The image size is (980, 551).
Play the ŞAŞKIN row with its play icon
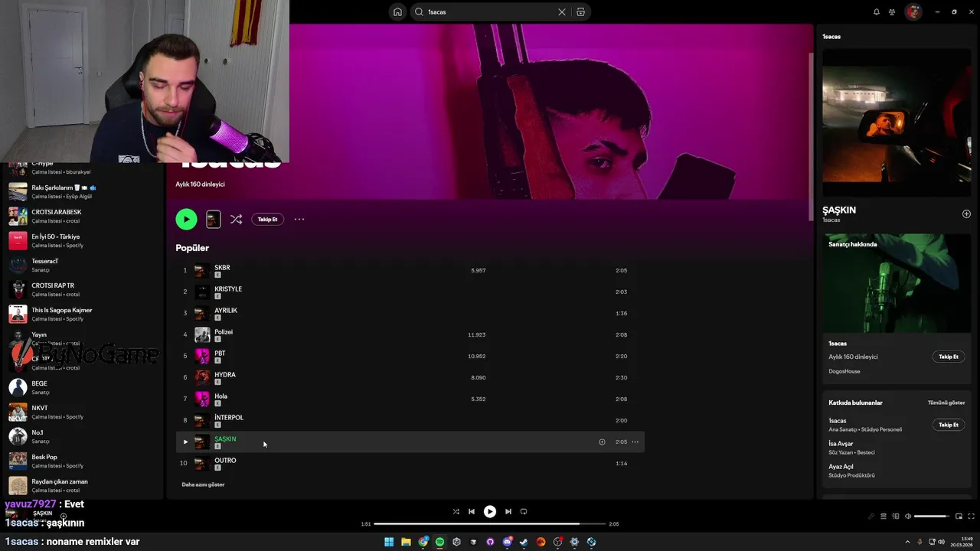tap(185, 442)
